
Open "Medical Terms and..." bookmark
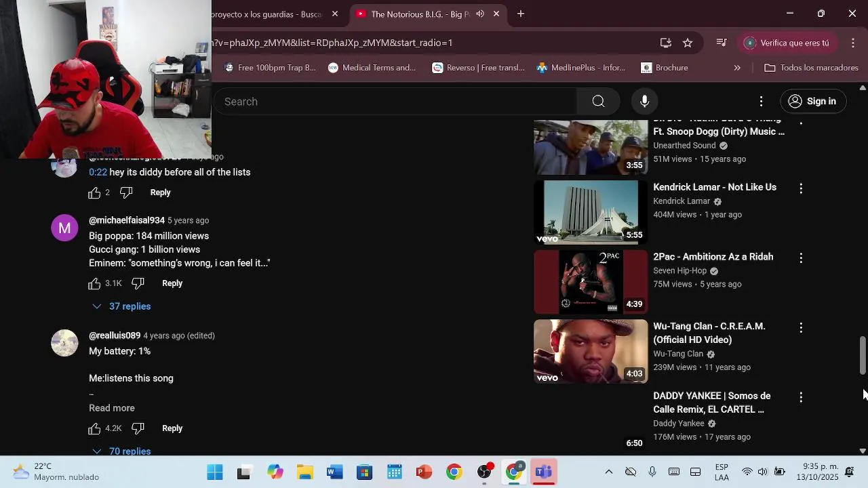(x=372, y=68)
